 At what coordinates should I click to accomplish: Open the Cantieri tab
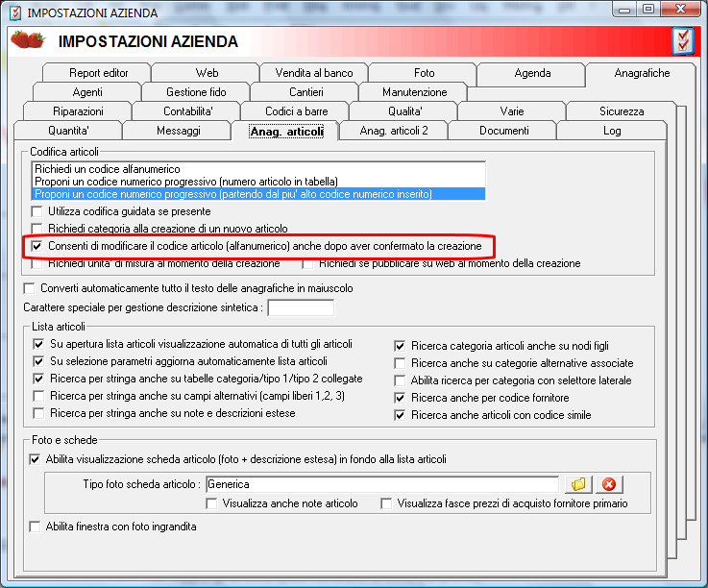[305, 92]
